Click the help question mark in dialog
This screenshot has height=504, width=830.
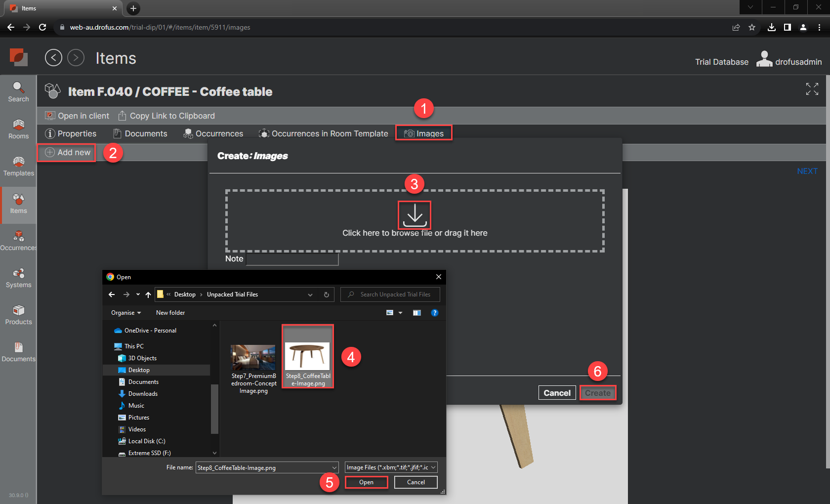coord(434,313)
